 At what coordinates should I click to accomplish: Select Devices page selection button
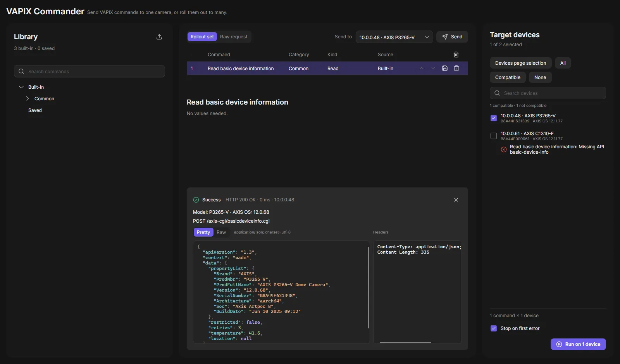click(520, 63)
